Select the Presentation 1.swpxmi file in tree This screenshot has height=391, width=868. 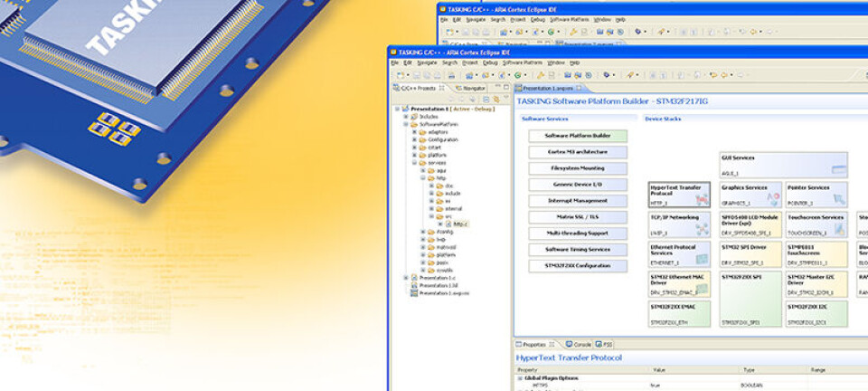click(440, 293)
